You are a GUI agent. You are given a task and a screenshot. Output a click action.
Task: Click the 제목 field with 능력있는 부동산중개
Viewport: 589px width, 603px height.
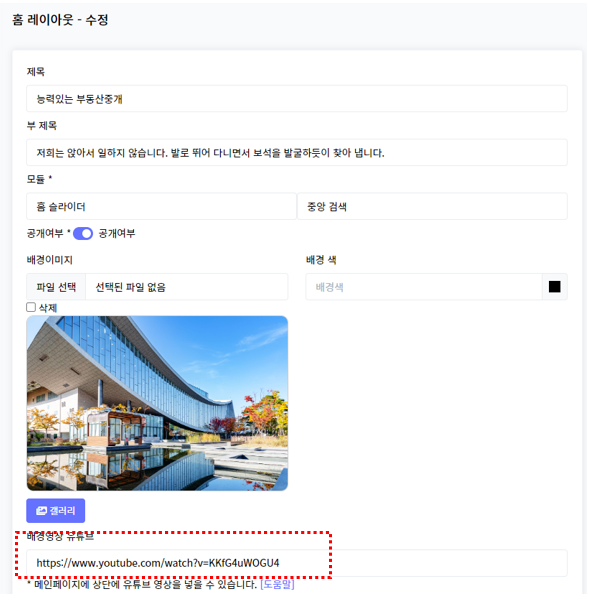click(297, 99)
